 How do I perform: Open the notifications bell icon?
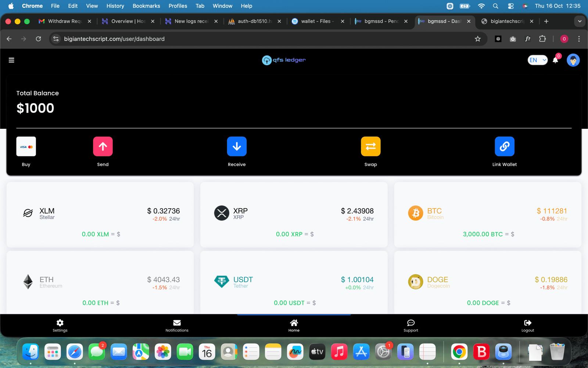point(555,60)
